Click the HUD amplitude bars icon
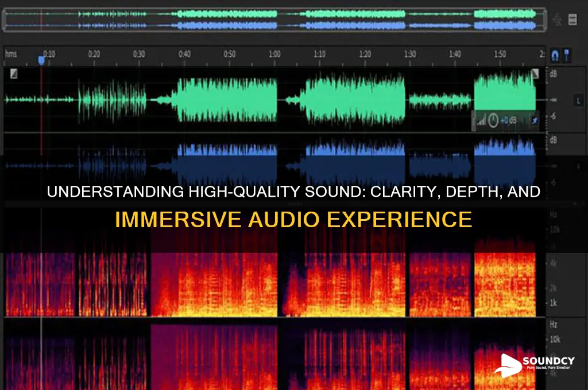 (482, 120)
